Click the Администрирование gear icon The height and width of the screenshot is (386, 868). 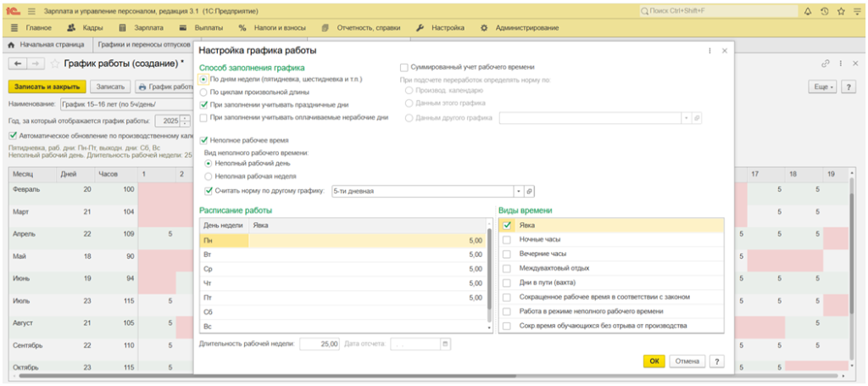pyautogui.click(x=484, y=28)
